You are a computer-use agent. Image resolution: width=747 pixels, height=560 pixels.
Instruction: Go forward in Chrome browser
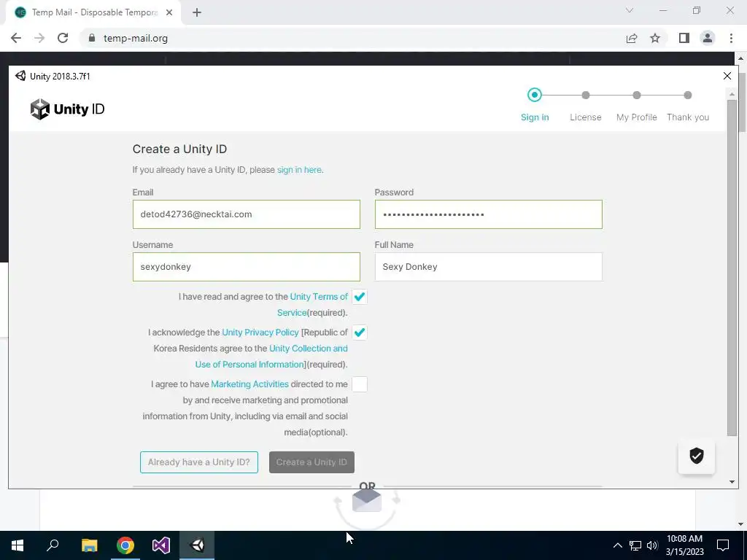[x=39, y=38]
